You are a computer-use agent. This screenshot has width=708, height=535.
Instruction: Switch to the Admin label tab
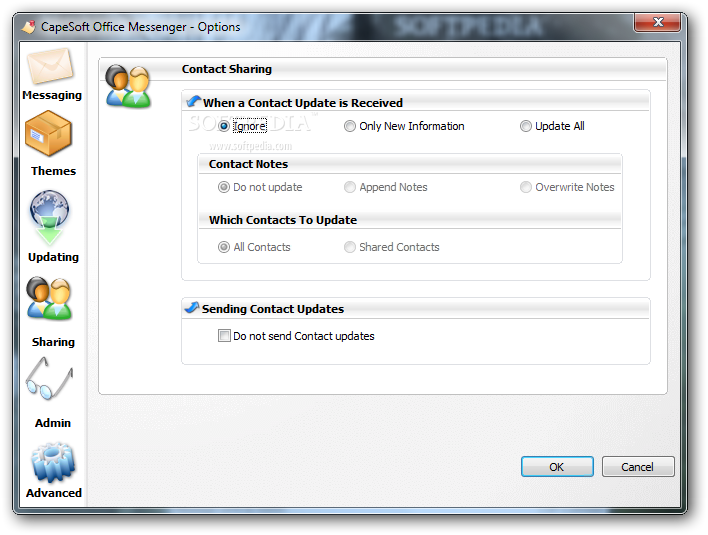click(x=53, y=423)
